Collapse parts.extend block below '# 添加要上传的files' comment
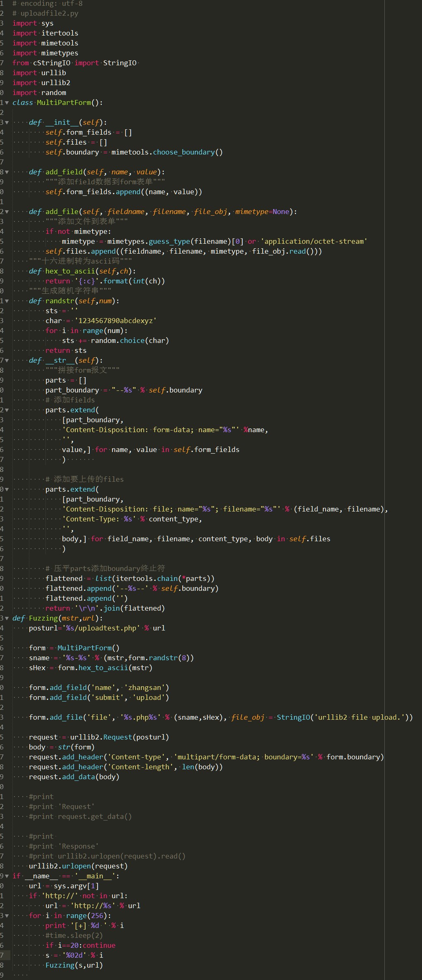 tap(7, 489)
